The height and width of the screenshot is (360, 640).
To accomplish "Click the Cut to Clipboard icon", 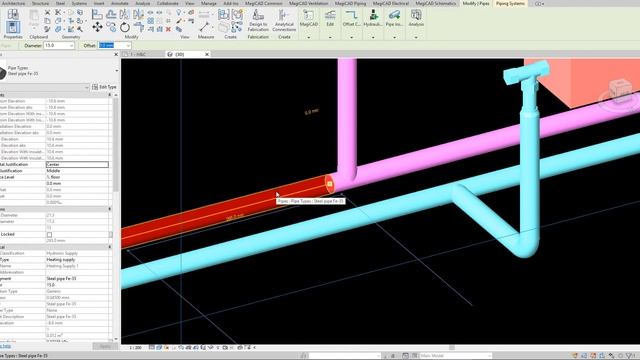I will click(x=47, y=13).
